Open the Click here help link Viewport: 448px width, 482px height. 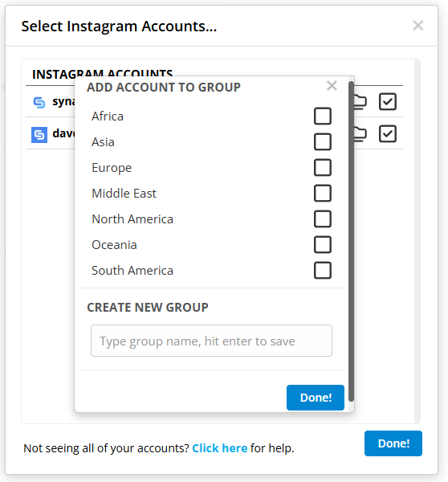click(x=220, y=448)
